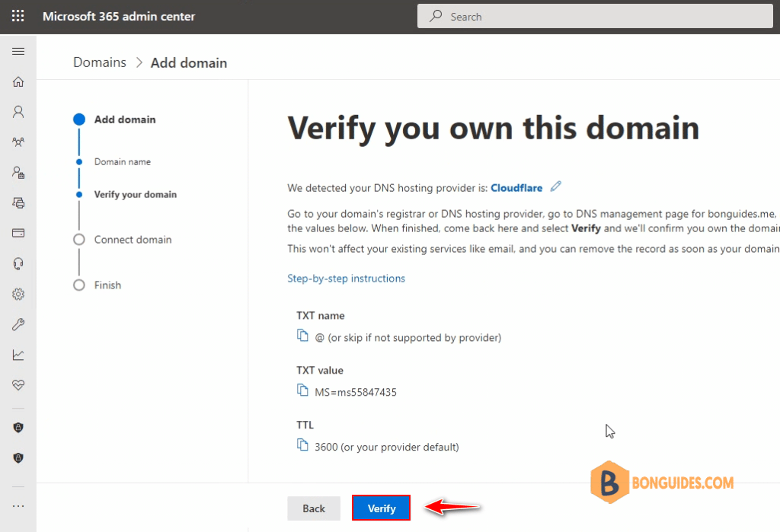
Task: Show all with the ellipsis icon
Action: [x=18, y=506]
